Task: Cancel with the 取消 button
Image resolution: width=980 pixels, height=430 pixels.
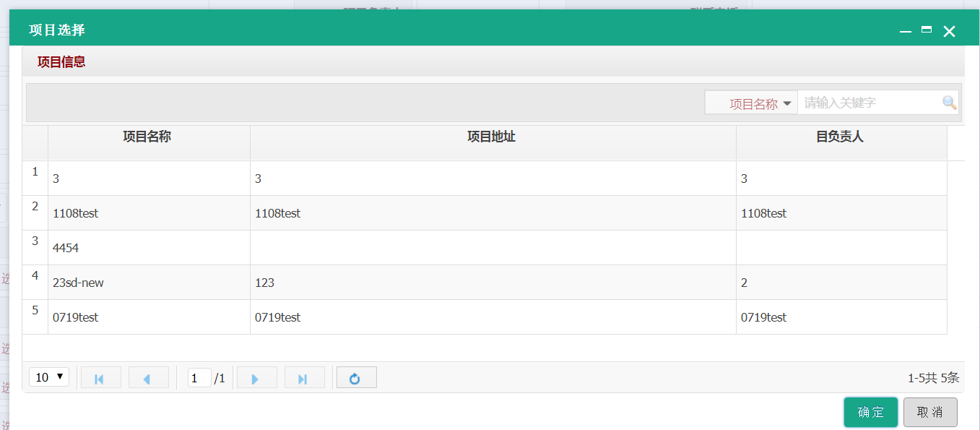Action: 930,413
